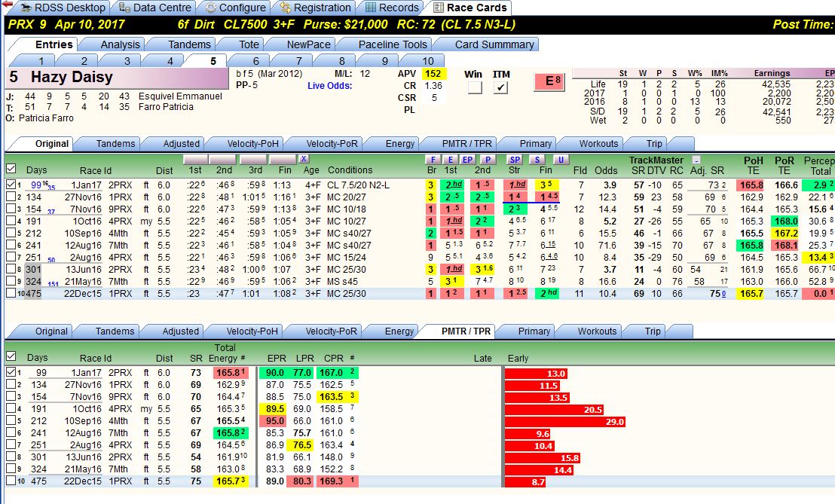Image resolution: width=835 pixels, height=504 pixels.
Task: Click the Race Id header in the Original table
Action: [x=95, y=170]
